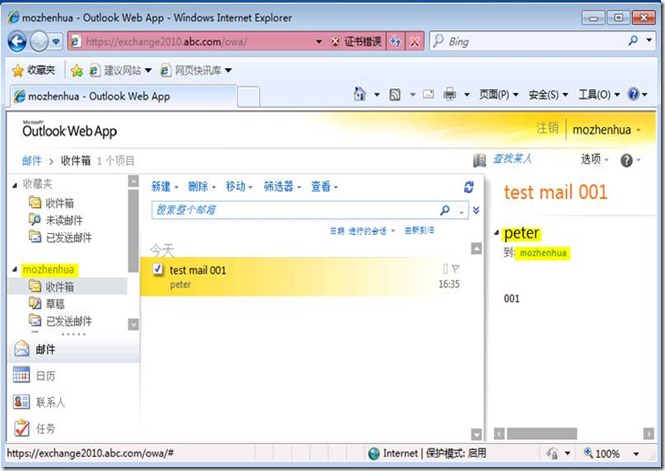Click the IE Help question mark icon
The height and width of the screenshot is (471, 665).
pyautogui.click(x=633, y=94)
